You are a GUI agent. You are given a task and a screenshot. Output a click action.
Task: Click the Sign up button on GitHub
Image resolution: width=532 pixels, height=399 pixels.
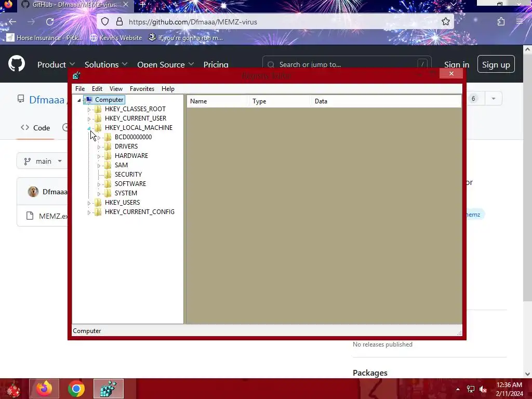coord(496,64)
